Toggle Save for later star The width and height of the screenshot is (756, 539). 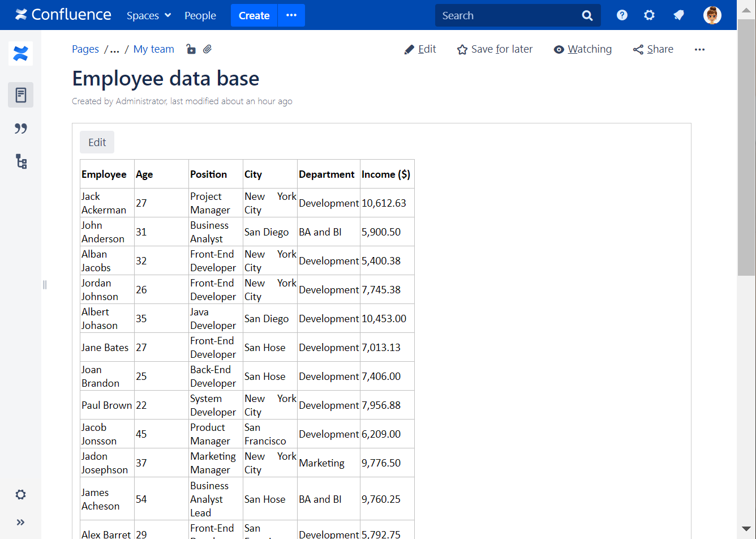(x=495, y=49)
